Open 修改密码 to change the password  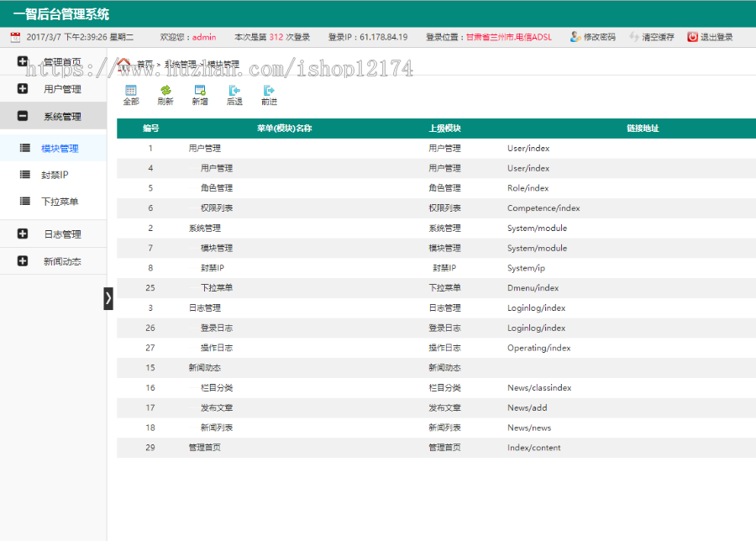[596, 36]
